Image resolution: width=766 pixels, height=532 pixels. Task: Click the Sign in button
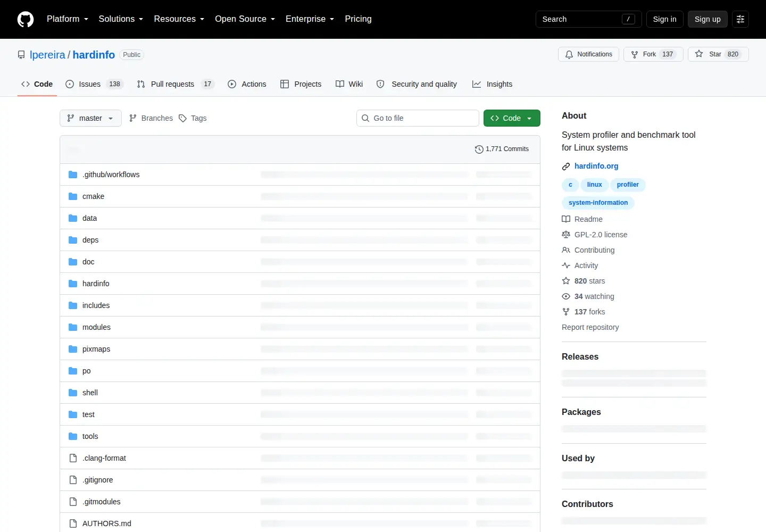[664, 19]
